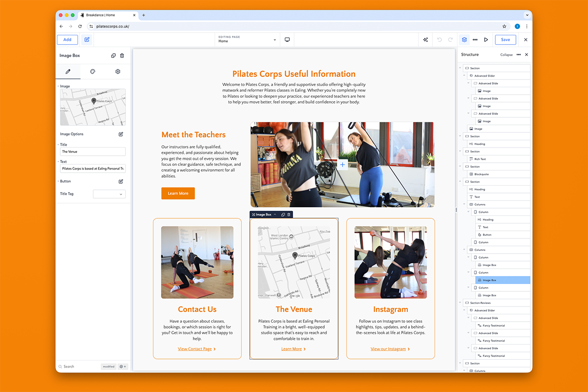Collapse the Advanced Slider tree node
Screen dimensions: 588x392
464,76
